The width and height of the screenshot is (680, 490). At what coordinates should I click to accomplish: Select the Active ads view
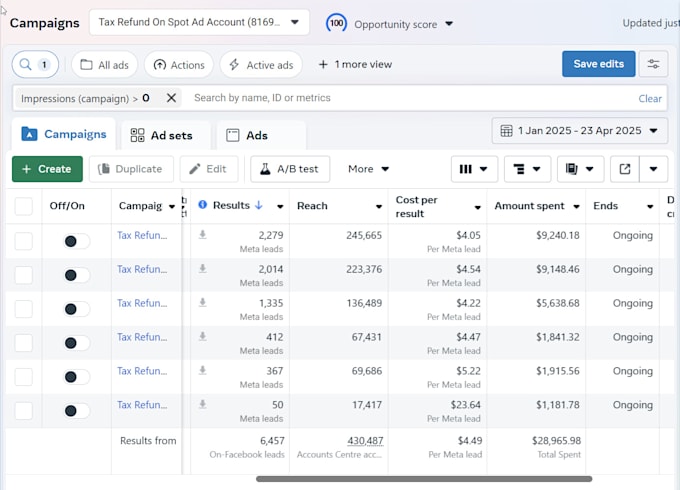(261, 65)
